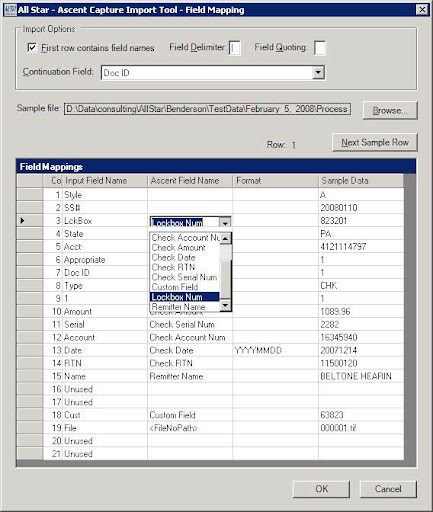Click 'Check Serial Num' Ascent field cell in row 11

[190, 325]
